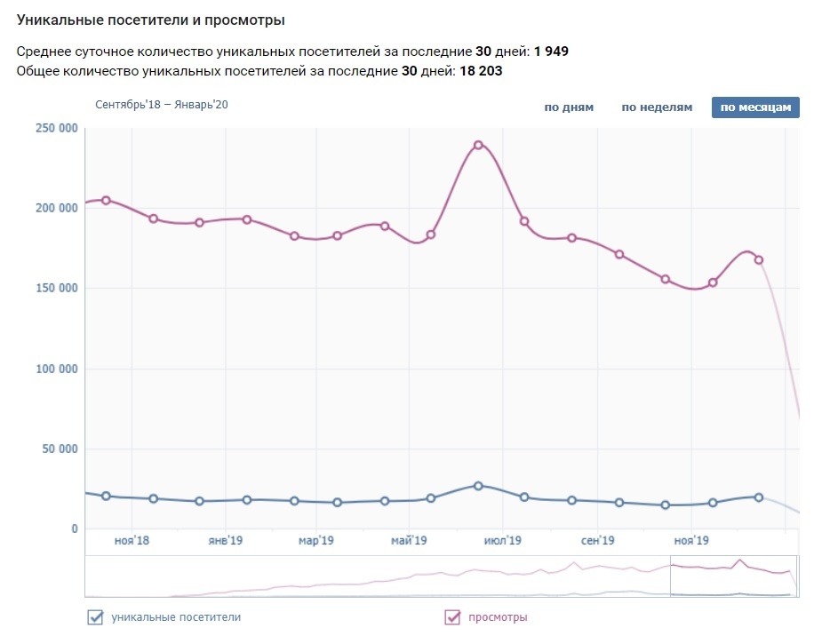Image resolution: width=822 pixels, height=644 pixels.
Task: Click the views marker right after the peak
Action: (524, 221)
